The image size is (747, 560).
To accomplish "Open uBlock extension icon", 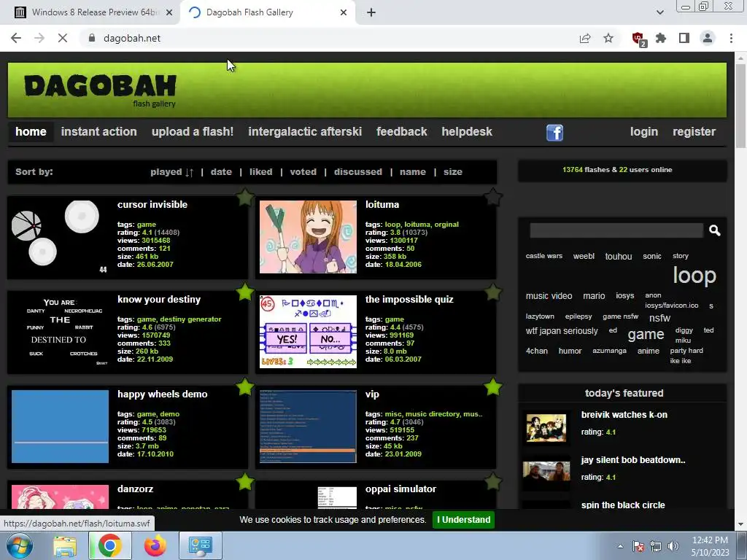I will click(x=639, y=39).
